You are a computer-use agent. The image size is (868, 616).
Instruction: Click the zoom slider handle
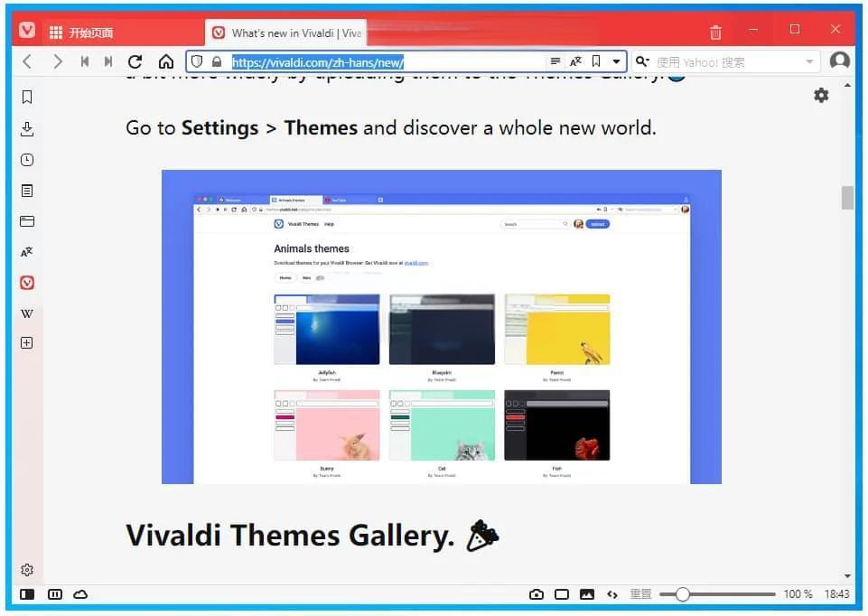tap(683, 593)
